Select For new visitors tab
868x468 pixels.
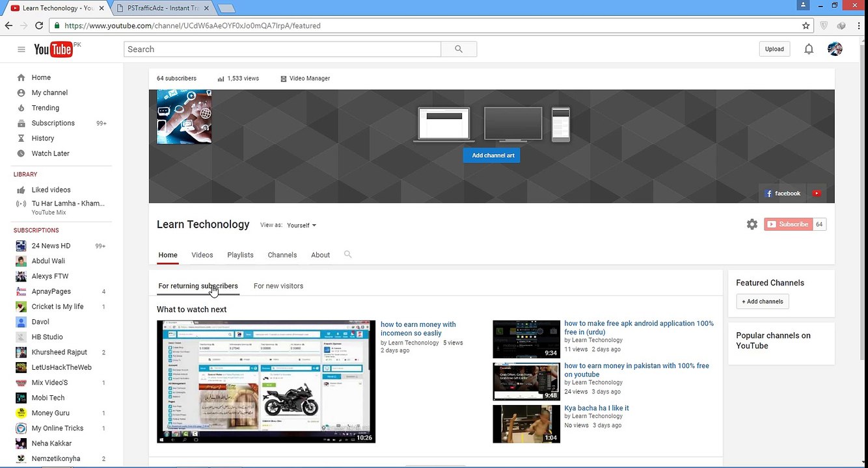pos(278,286)
